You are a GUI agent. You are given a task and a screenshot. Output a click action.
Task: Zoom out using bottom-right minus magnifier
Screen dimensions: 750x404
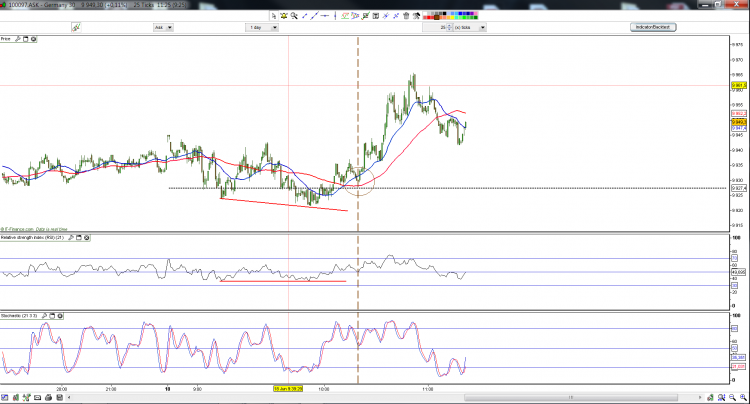(732, 397)
